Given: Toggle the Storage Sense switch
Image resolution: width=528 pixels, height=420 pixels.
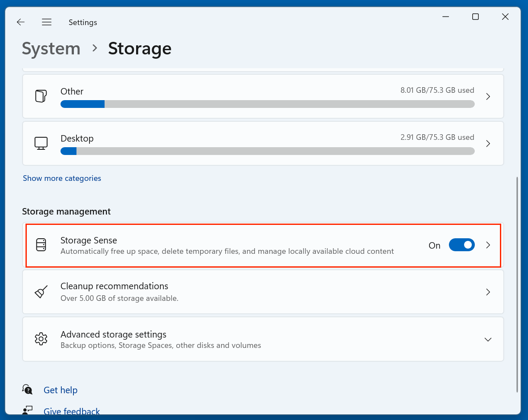Looking at the screenshot, I should pyautogui.click(x=461, y=245).
